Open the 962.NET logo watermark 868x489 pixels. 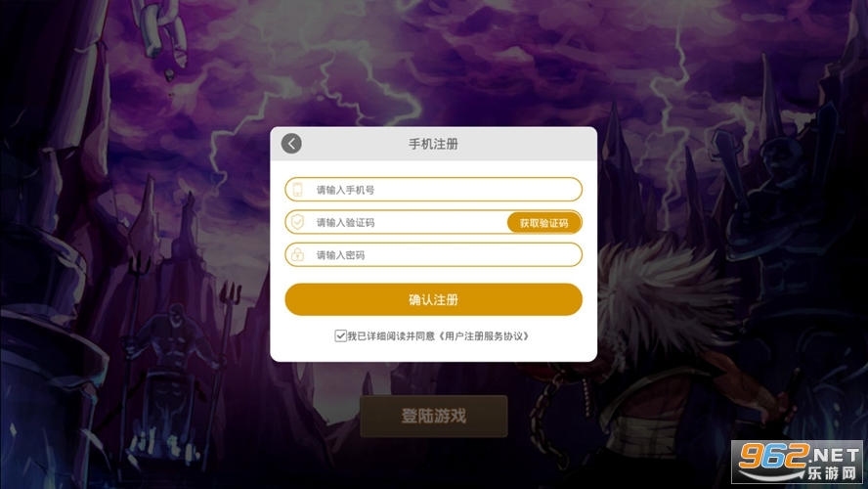click(x=798, y=462)
